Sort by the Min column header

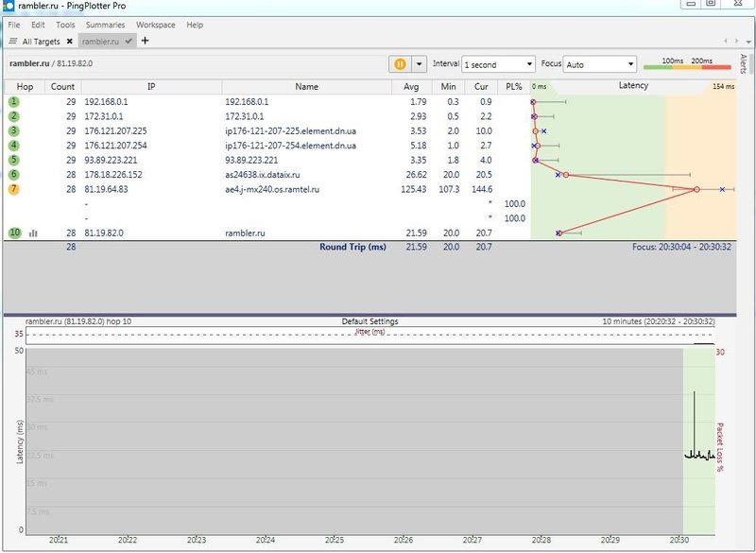448,87
